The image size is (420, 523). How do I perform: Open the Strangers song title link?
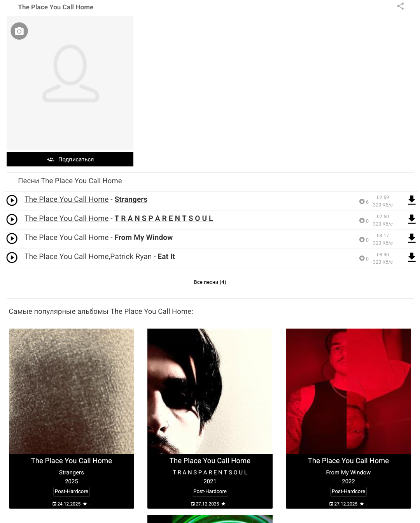[x=131, y=199]
